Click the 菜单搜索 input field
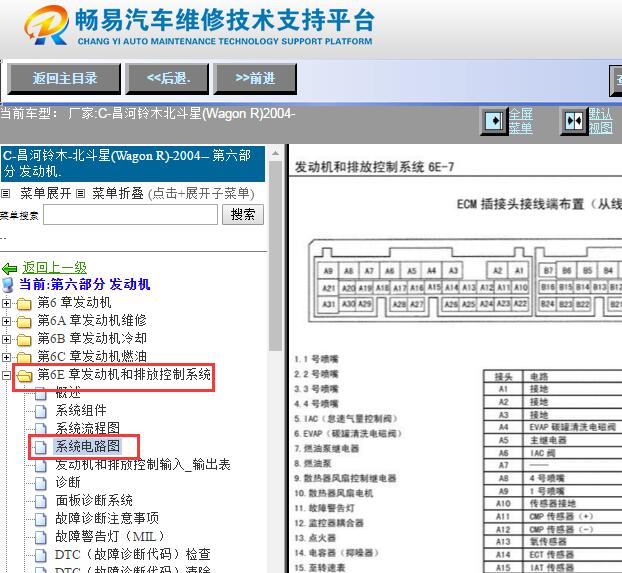The image size is (622, 573). tap(131, 215)
